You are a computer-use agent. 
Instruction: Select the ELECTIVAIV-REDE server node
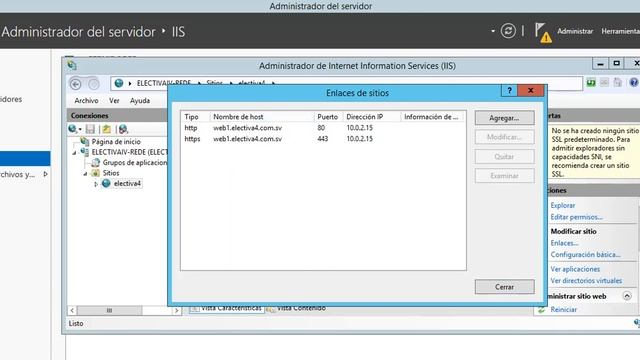[129, 152]
